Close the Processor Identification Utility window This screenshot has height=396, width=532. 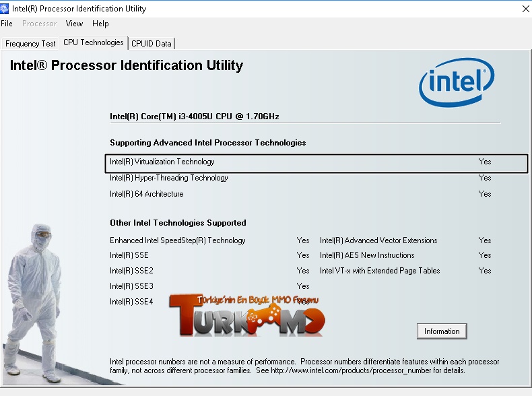[x=525, y=9]
